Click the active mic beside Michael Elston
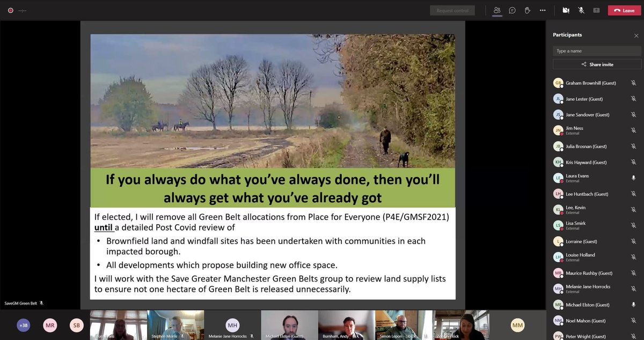 (633, 304)
